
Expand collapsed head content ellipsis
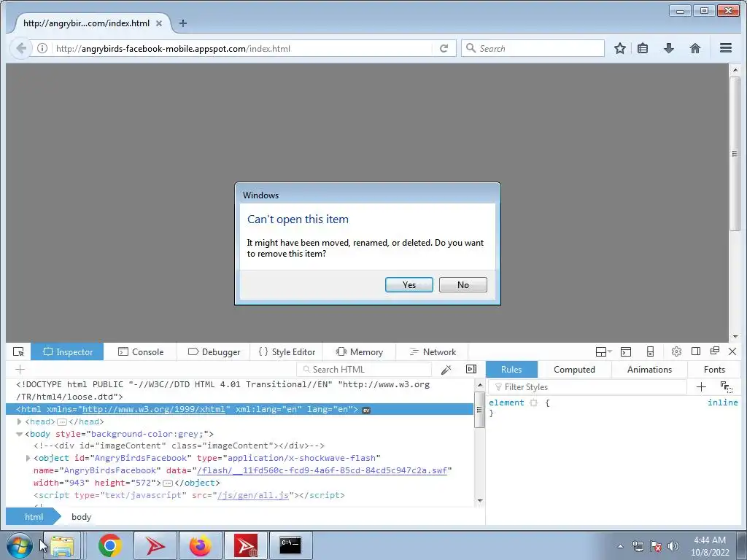[61, 422]
